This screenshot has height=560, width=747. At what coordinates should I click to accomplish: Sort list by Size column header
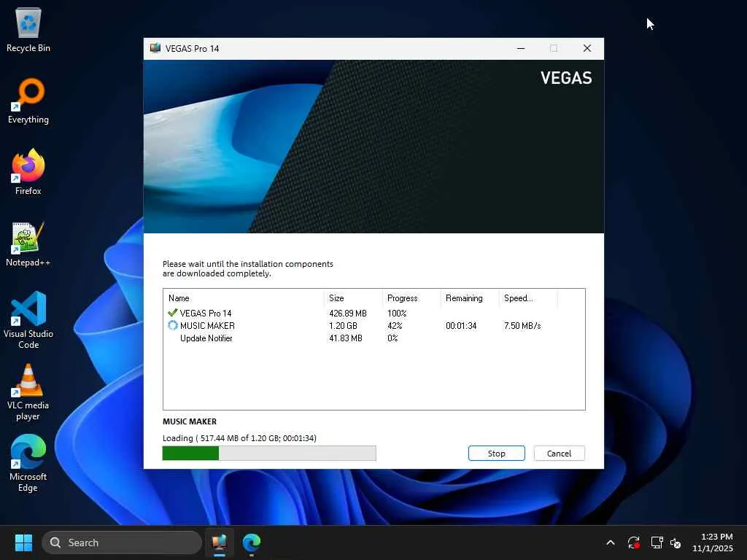point(353,298)
